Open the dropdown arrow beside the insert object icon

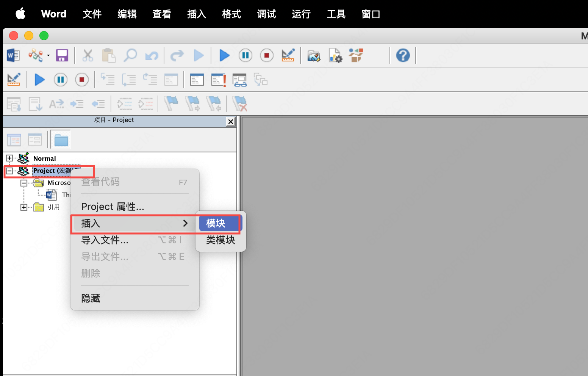(x=48, y=55)
